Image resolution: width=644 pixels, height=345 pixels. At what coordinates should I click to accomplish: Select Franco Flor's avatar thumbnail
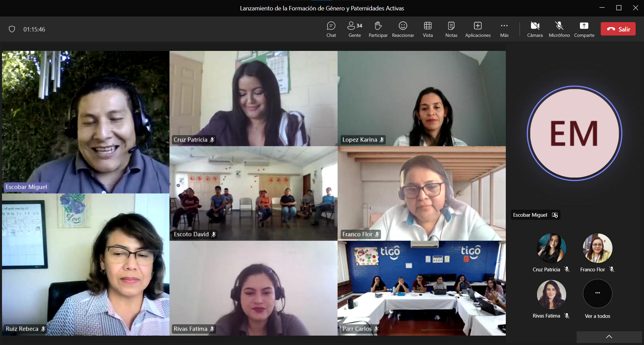click(597, 248)
